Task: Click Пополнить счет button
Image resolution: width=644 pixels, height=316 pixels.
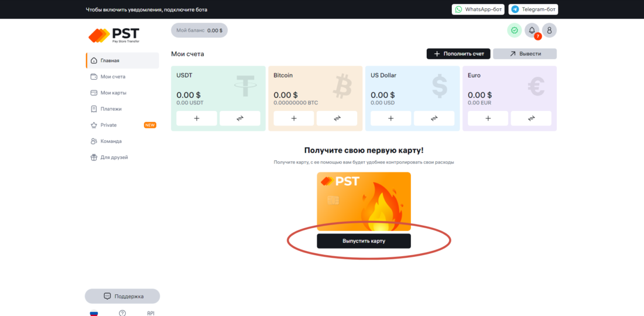Action: [x=458, y=54]
